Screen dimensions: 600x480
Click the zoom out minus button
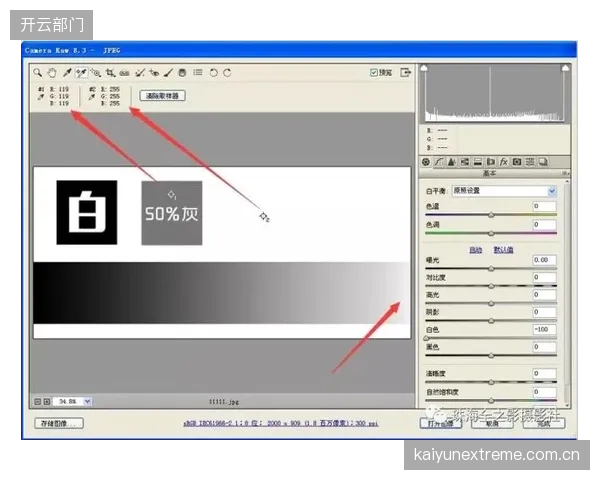38,402
